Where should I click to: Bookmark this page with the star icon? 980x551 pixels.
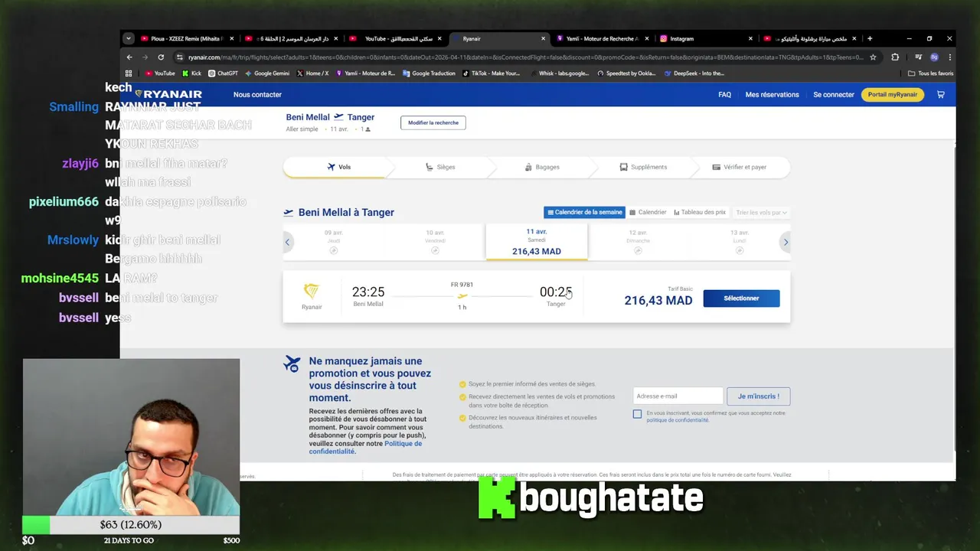click(873, 57)
